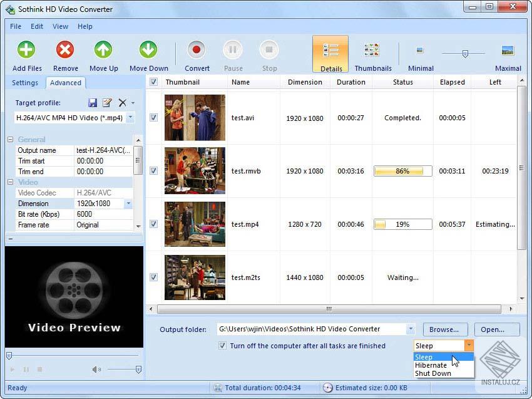The image size is (532, 399).
Task: Delete the target profile with the X icon
Action: pos(122,103)
